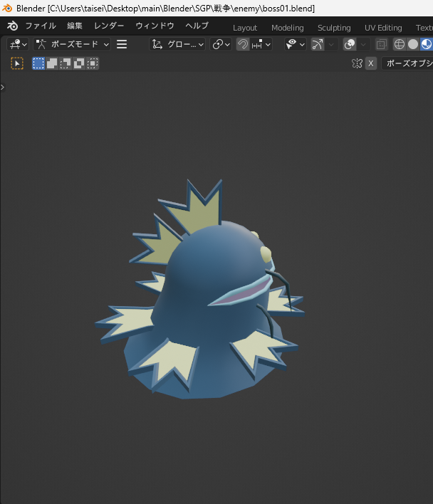Screen dimensions: 433x504
Task: Switch to material preview shading
Action: point(427,44)
